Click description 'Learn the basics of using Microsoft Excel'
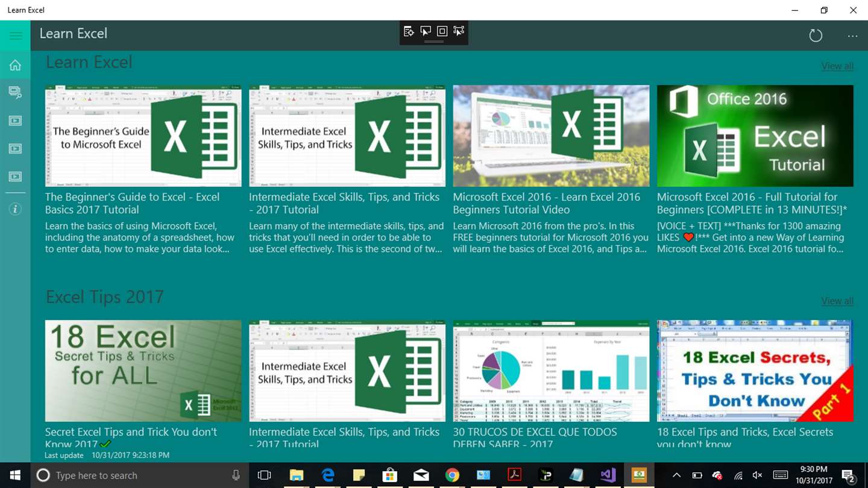The width and height of the screenshot is (868, 488). pyautogui.click(x=140, y=237)
